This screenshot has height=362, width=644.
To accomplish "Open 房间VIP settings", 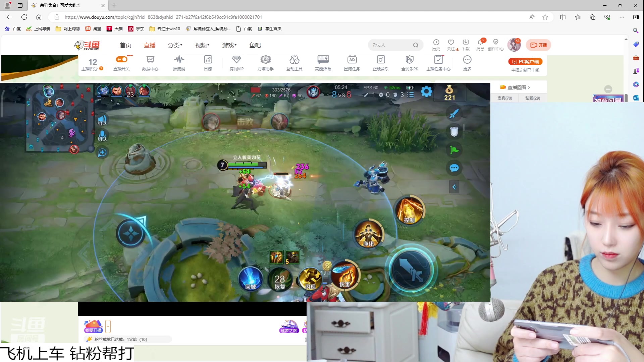I will point(237,63).
